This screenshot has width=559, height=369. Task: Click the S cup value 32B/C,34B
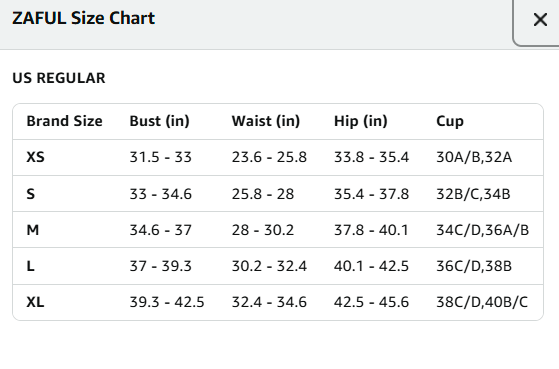point(473,194)
